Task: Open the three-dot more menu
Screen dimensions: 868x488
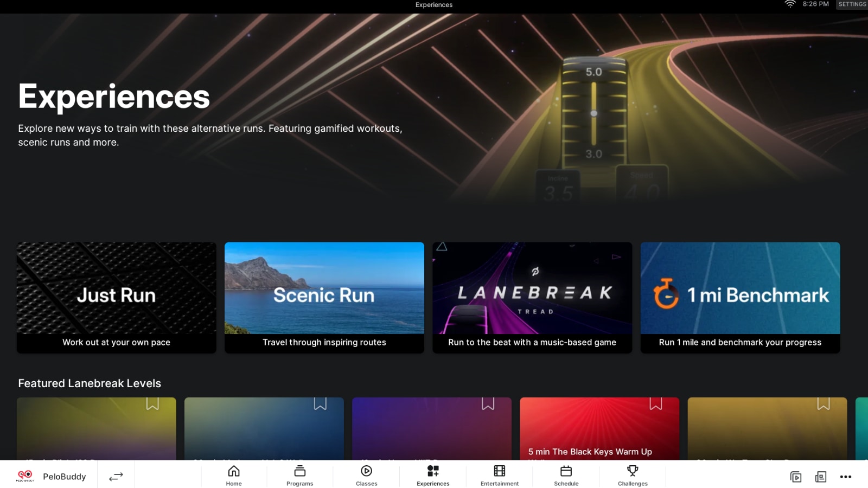Action: (846, 477)
